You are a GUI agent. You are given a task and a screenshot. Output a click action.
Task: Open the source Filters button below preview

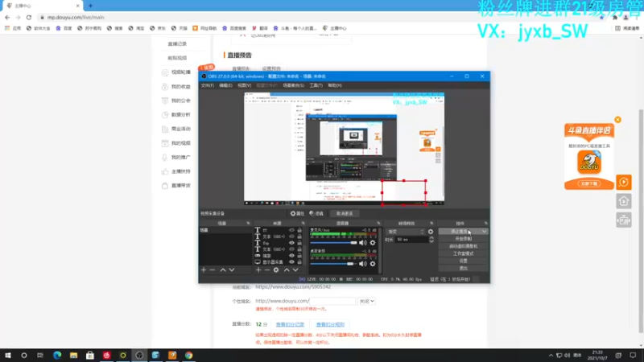coord(316,213)
